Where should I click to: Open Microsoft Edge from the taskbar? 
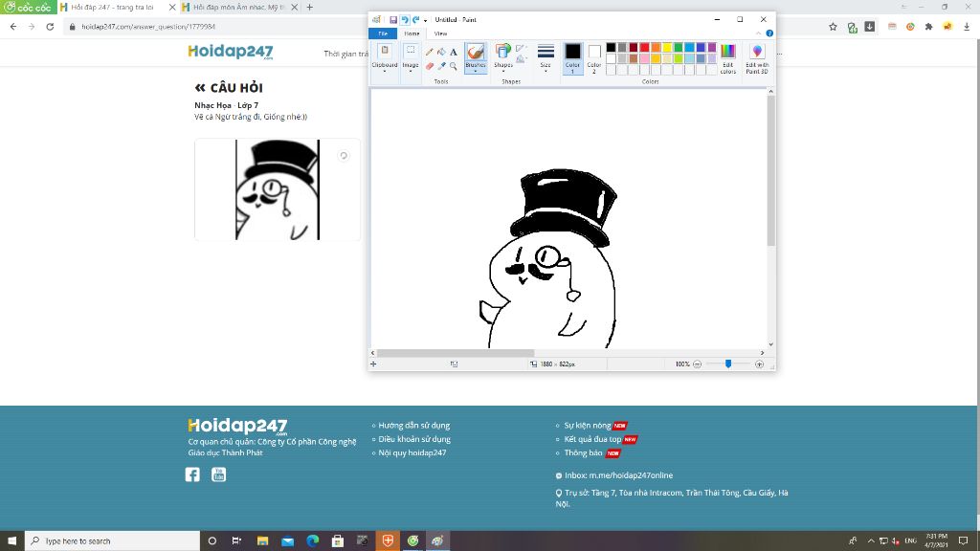pyautogui.click(x=313, y=541)
